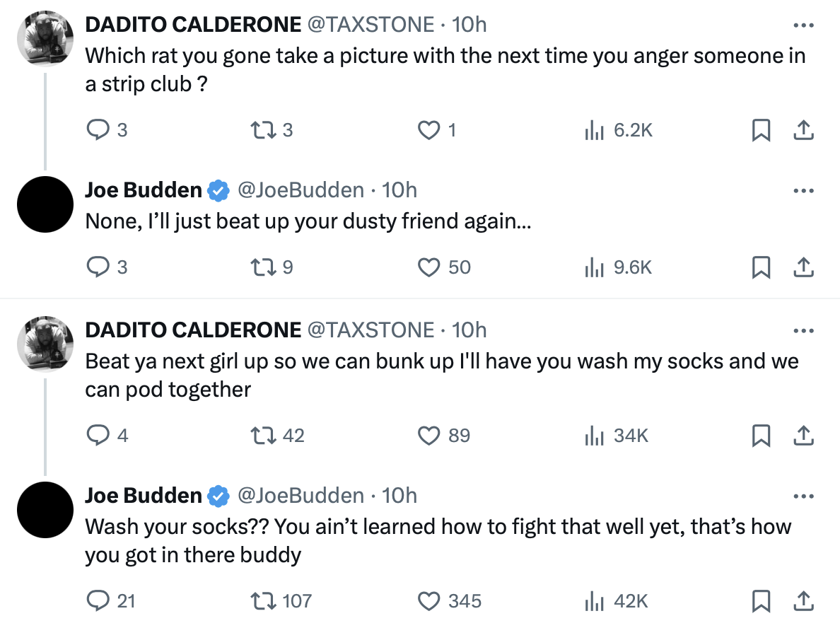View analytics showing 34K views
The height and width of the screenshot is (628, 840).
click(x=617, y=435)
